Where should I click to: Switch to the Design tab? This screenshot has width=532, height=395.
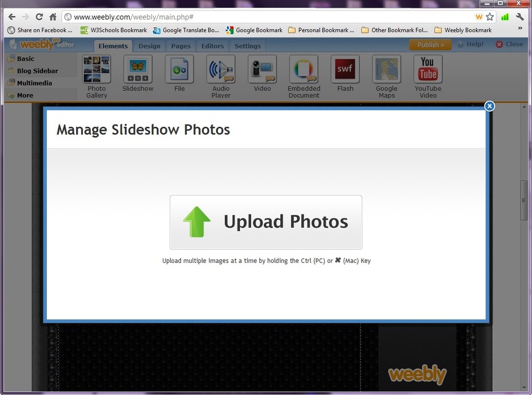click(x=149, y=46)
